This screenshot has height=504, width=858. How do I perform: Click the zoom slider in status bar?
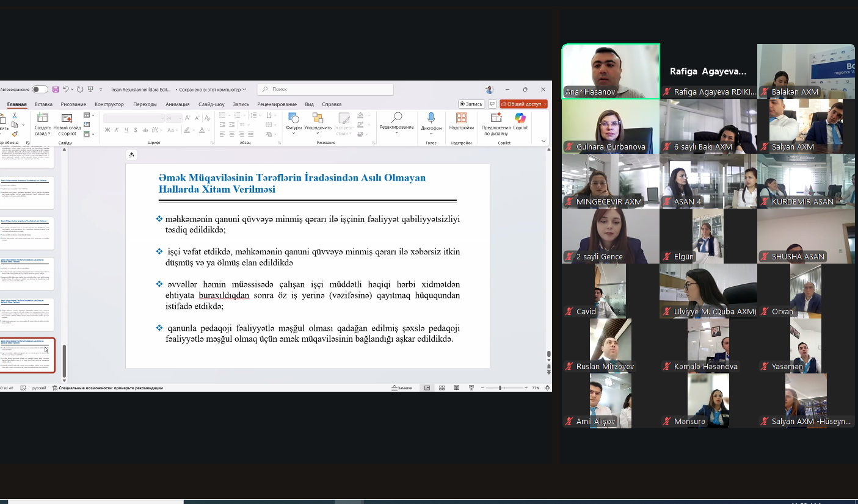tap(500, 388)
